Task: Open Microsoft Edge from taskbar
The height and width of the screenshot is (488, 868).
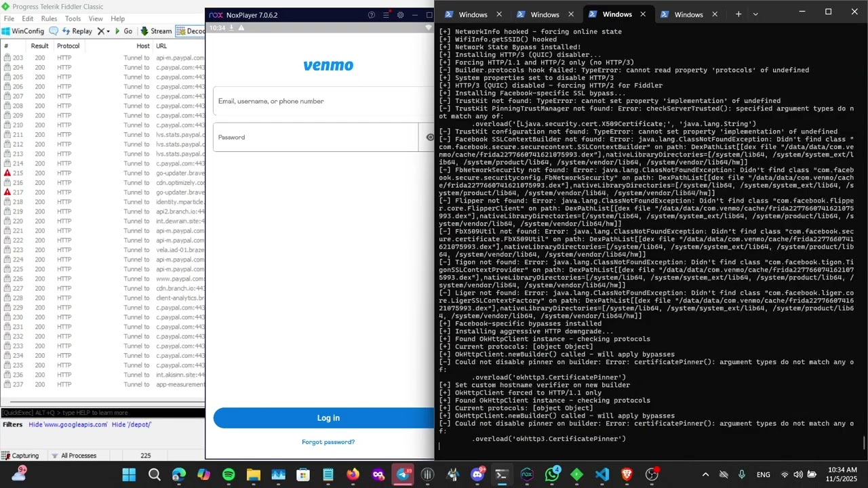Action: tap(178, 474)
